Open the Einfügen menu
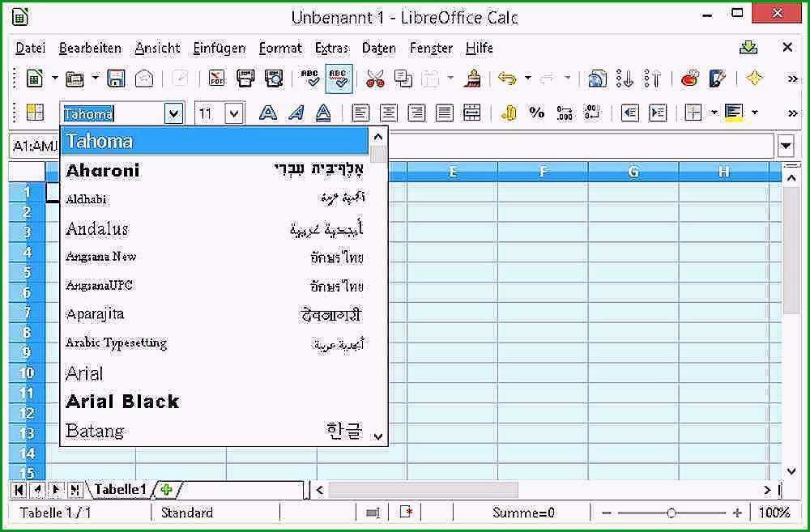The height and width of the screenshot is (532, 810). [x=220, y=48]
